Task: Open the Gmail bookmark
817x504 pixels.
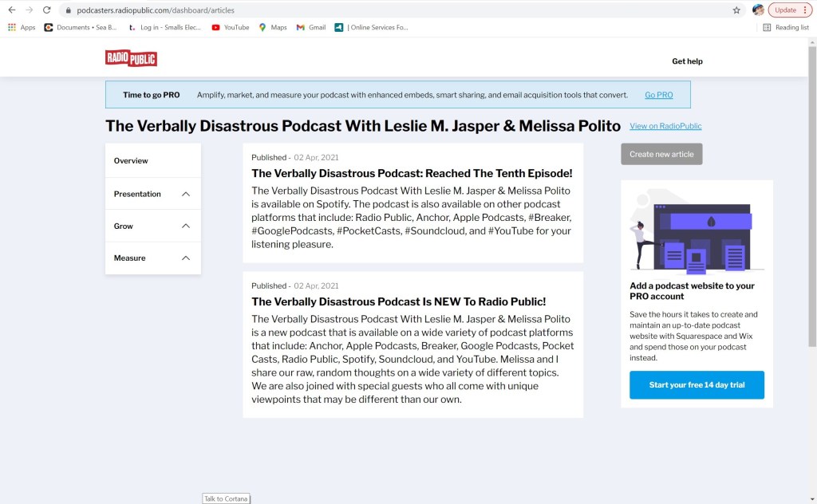Action: (x=311, y=27)
